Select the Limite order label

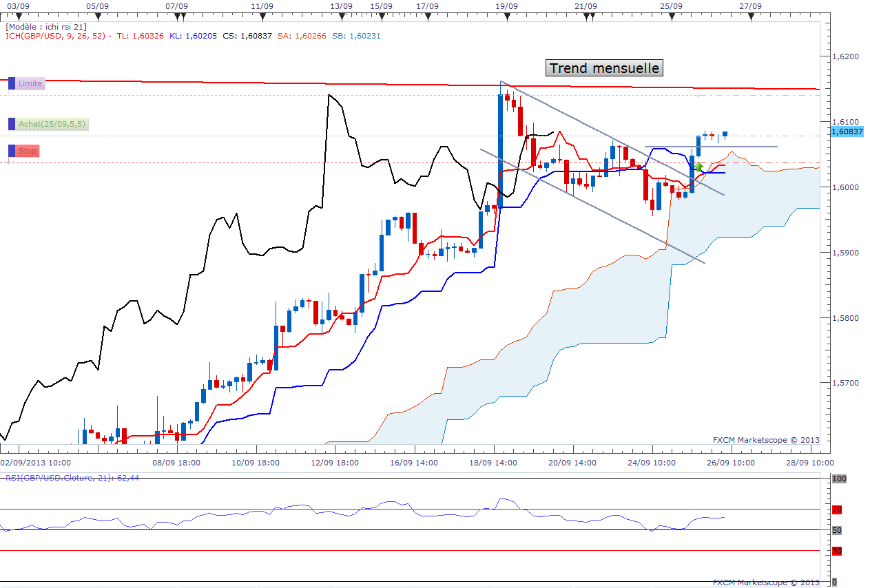point(30,83)
